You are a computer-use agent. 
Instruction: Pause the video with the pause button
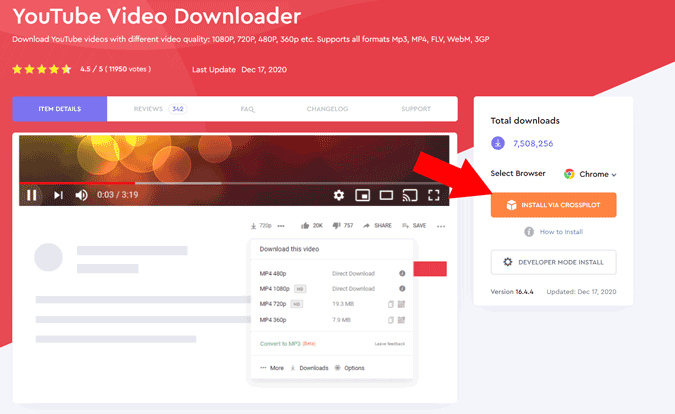point(31,195)
